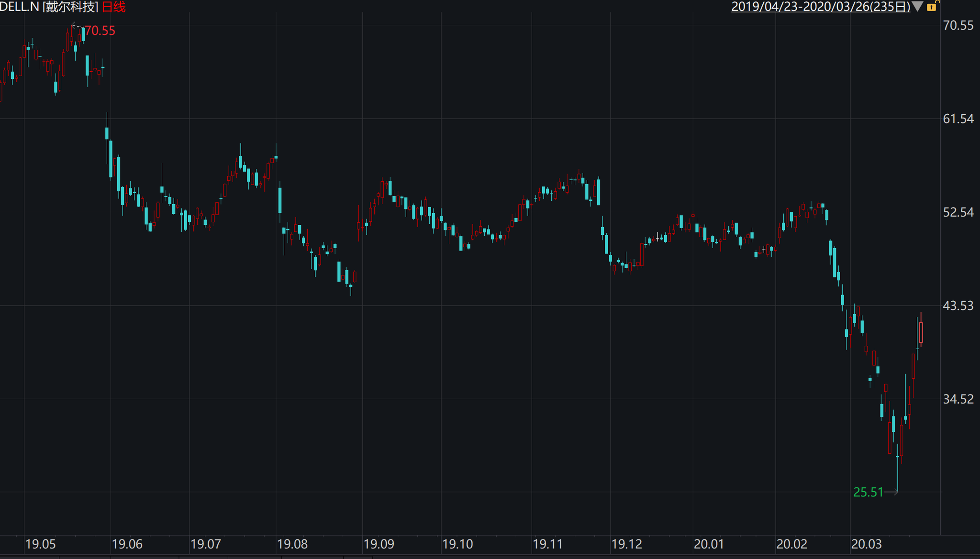This screenshot has width=980, height=559.
Task: Select the 20.03 month on time axis
Action: pos(866,544)
